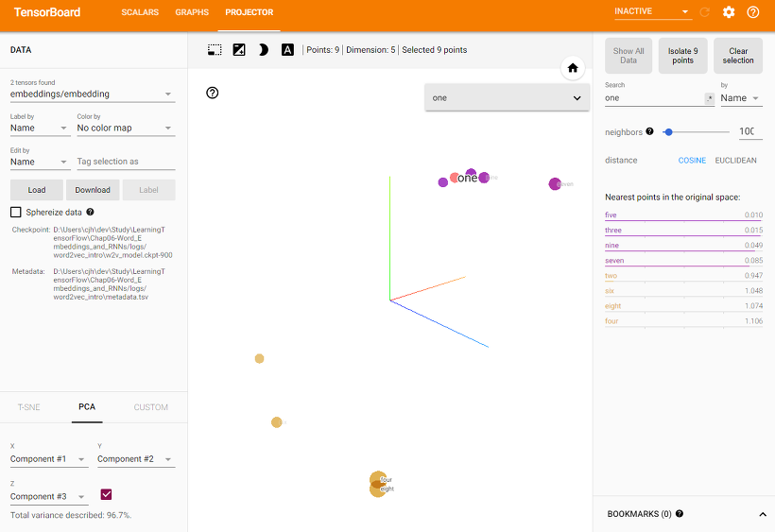Click the edit current selection icon
The image size is (775, 532).
[x=239, y=50]
